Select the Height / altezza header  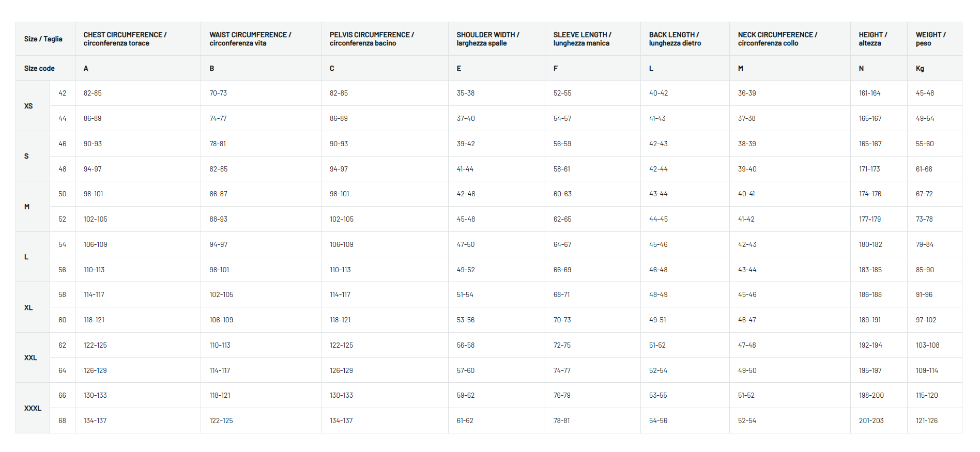(872, 39)
